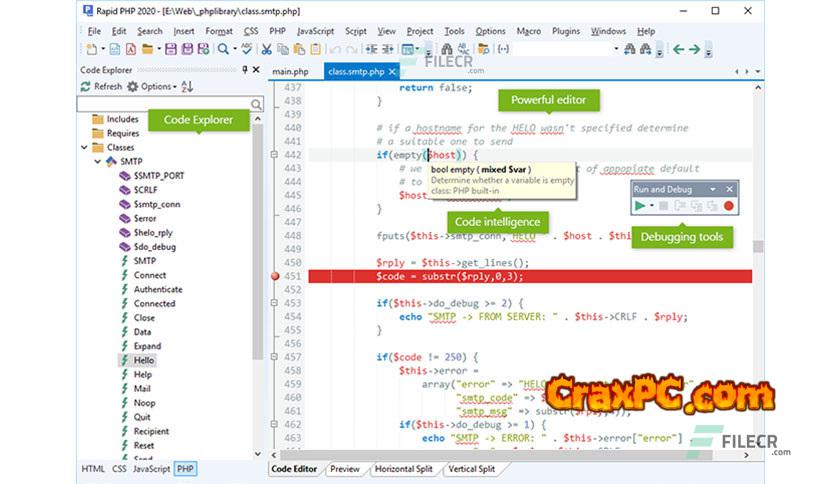Sort Code Explorer items alphabetically
The image size is (836, 484).
(x=187, y=87)
